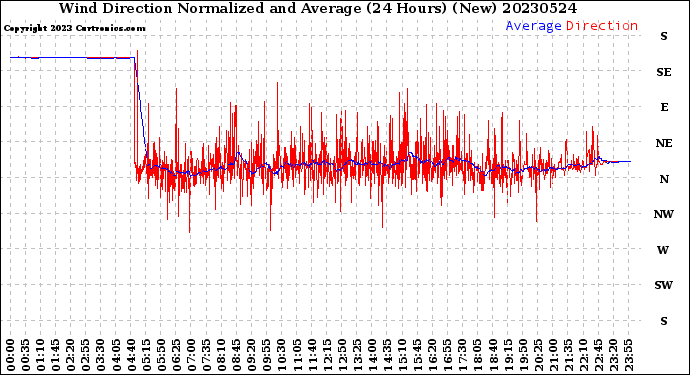Click the copyright 2023 Cartronics.com text
690x375 pixels.
coord(74,29)
